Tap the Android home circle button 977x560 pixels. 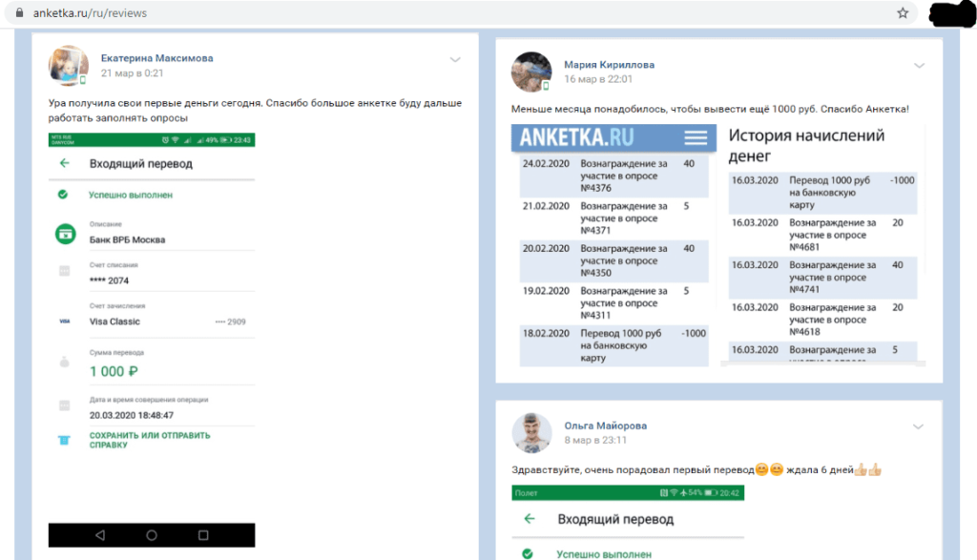[x=152, y=535]
